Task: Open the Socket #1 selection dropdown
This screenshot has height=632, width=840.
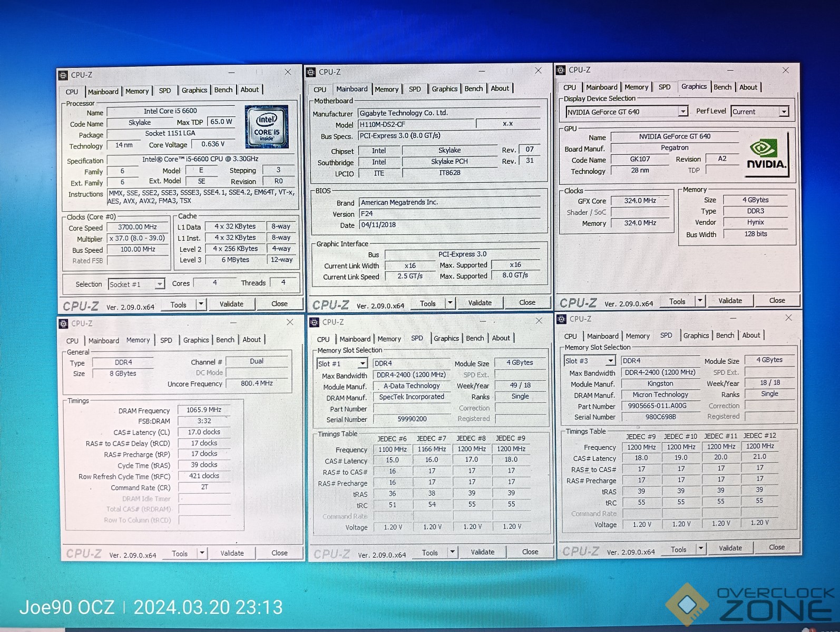Action: (x=159, y=284)
